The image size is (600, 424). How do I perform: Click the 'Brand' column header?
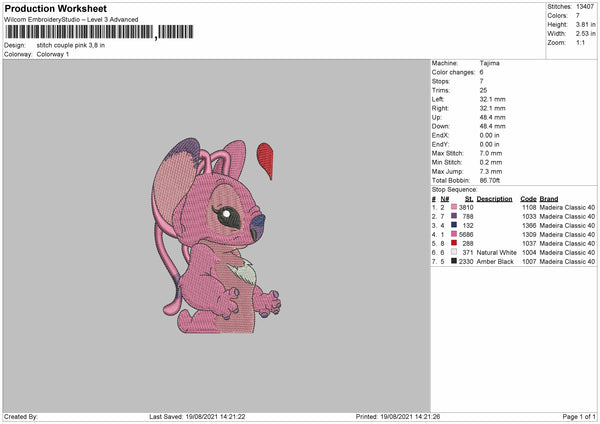point(549,199)
